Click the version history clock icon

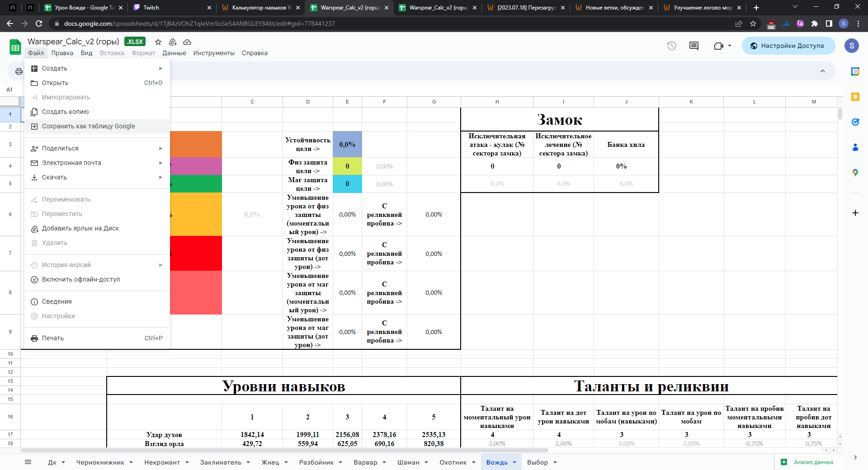tap(671, 46)
